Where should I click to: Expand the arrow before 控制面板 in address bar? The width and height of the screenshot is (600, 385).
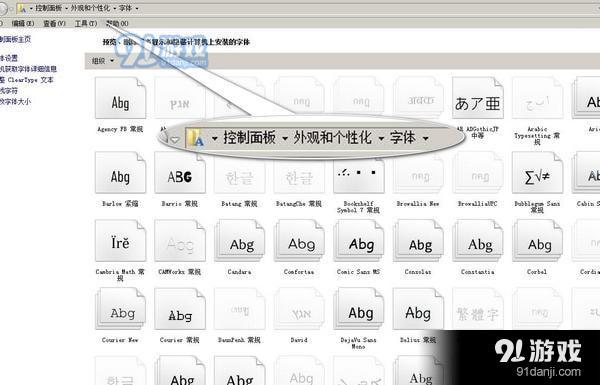pos(32,8)
